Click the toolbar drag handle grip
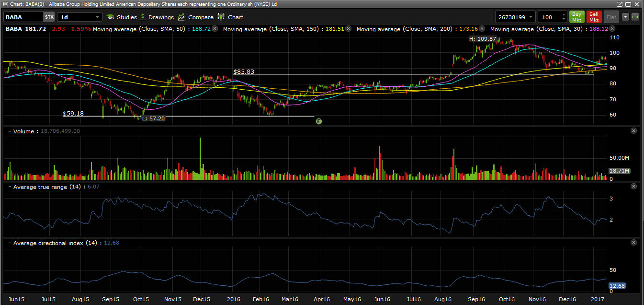The height and width of the screenshot is (305, 644). pos(492,17)
